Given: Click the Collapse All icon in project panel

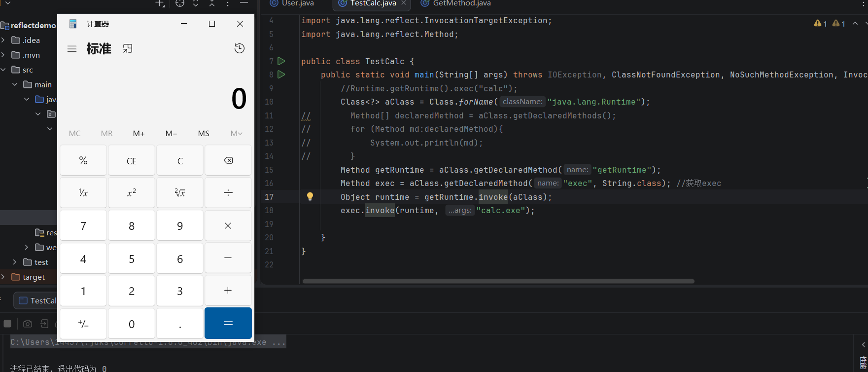Looking at the screenshot, I should coord(212,3).
